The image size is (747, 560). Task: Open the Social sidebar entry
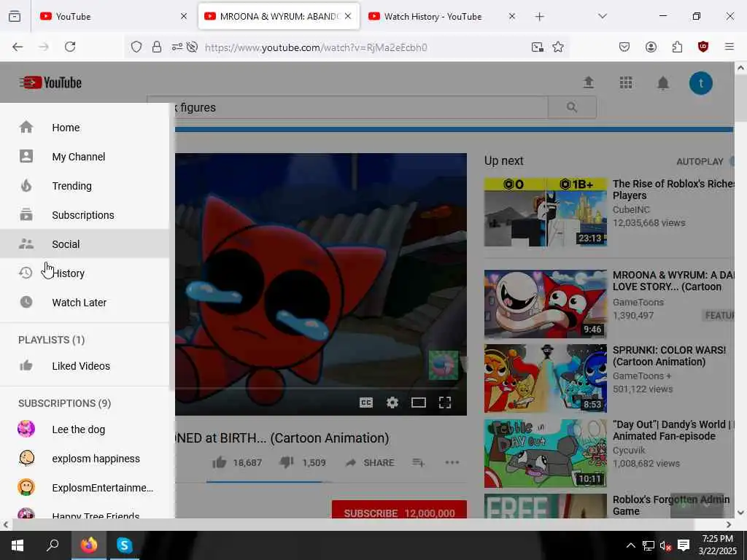click(85, 244)
